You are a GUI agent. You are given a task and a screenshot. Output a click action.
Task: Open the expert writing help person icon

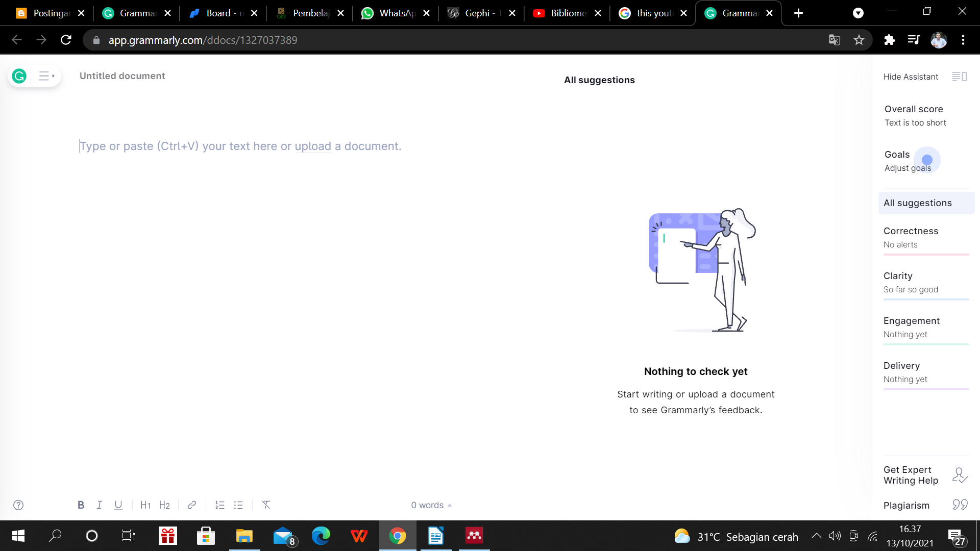pos(960,475)
